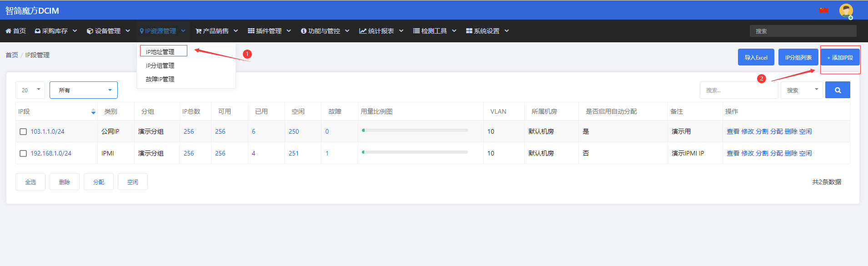The image size is (868, 266).
Task: Sort by the IP段 column arrows
Action: click(x=93, y=111)
